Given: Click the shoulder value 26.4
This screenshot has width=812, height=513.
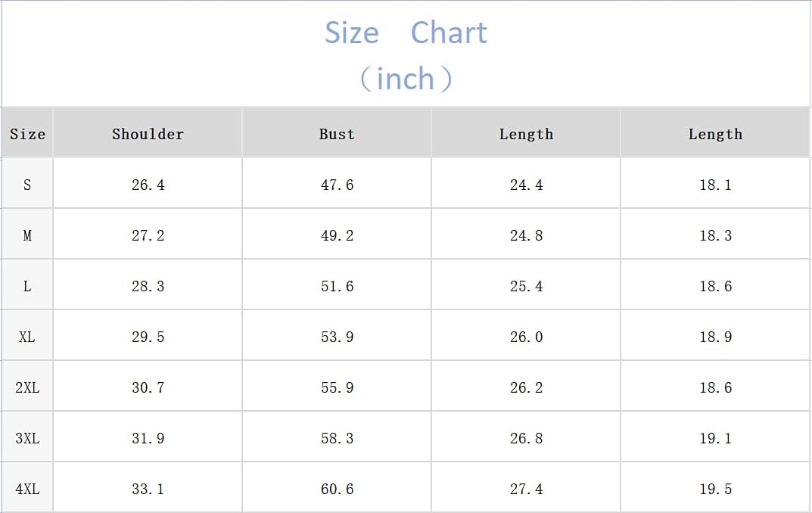Looking at the screenshot, I should [148, 185].
